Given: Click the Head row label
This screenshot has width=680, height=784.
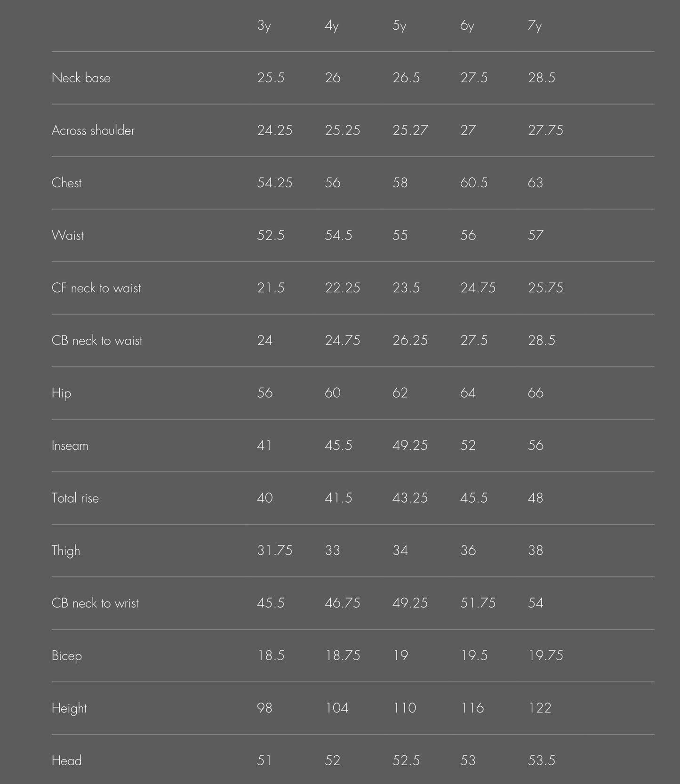Looking at the screenshot, I should 66,761.
